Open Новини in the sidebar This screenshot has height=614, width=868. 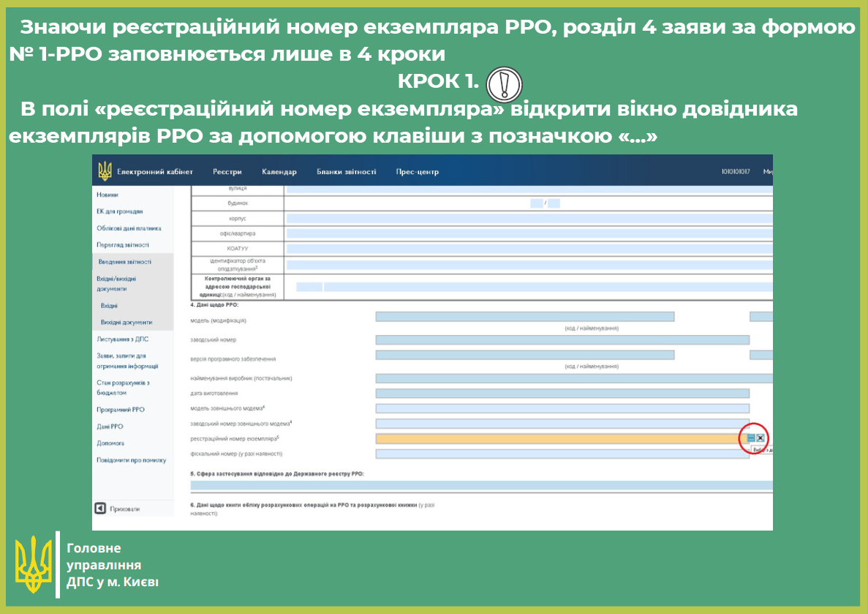(107, 195)
